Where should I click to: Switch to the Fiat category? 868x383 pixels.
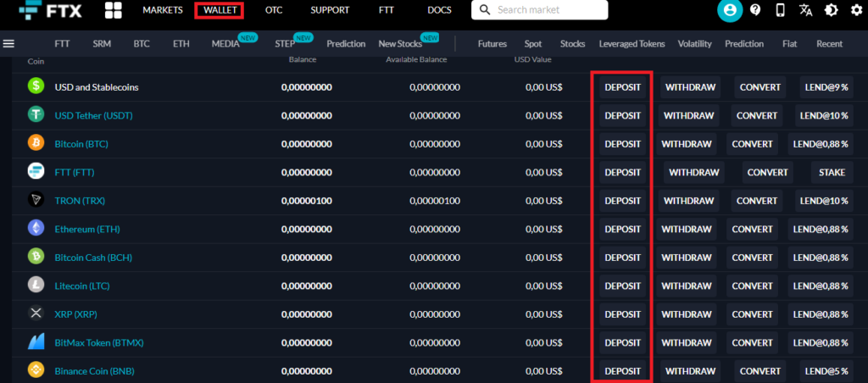coord(790,44)
